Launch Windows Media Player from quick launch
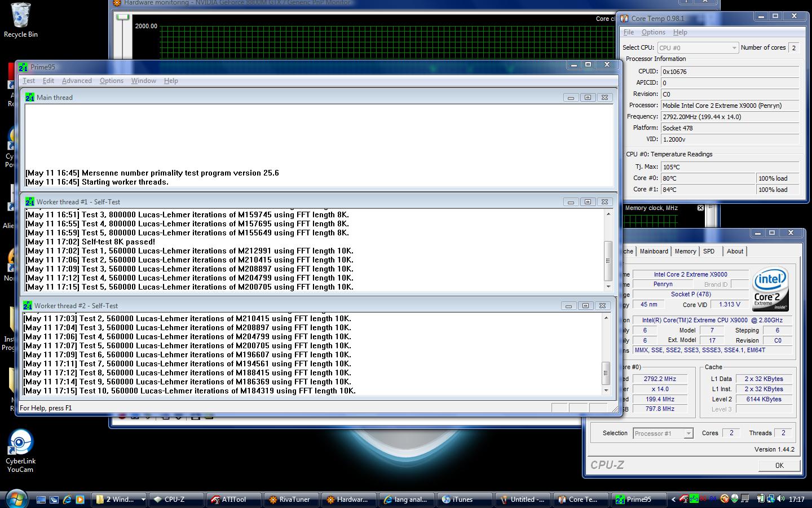 [x=80, y=500]
